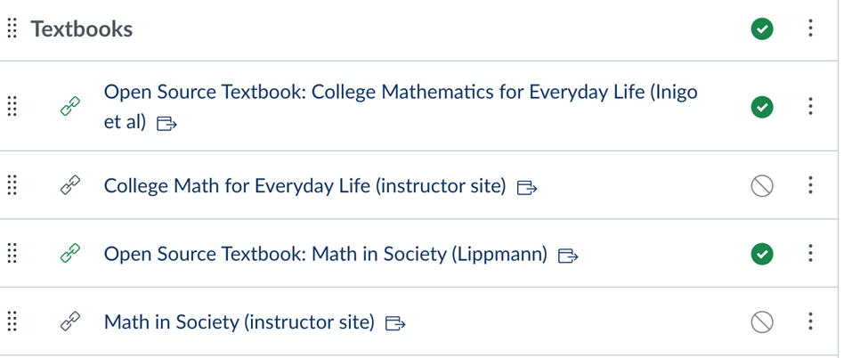Open Open Source Textbook: Math in Society link
Screen dimensions: 868x358
tap(325, 254)
